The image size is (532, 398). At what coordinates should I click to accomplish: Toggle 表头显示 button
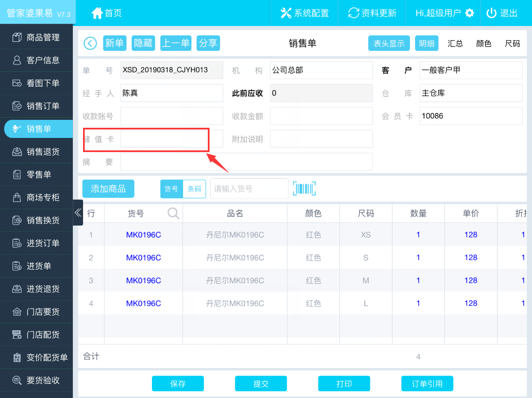[389, 43]
